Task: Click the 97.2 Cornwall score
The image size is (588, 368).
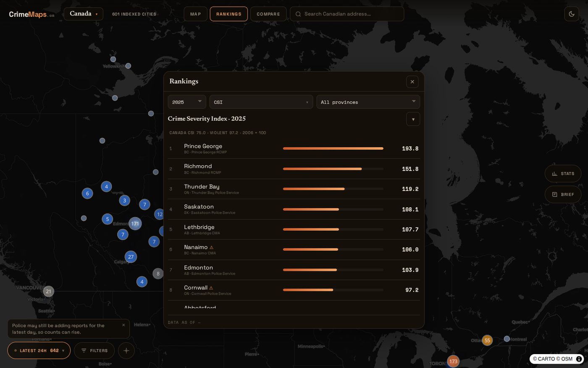Action: (x=412, y=290)
